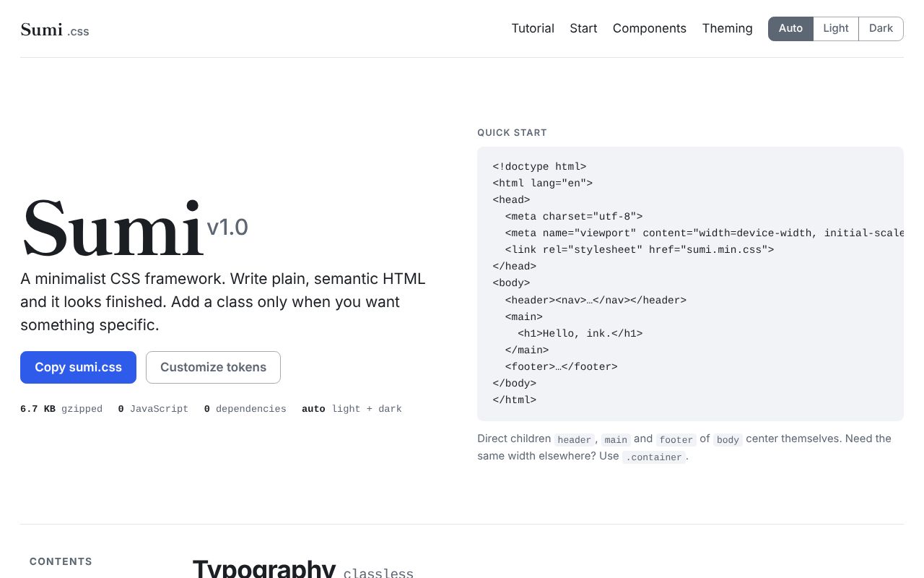Click the "auto light + dark" stat
This screenshot has height=578, width=924.
click(352, 409)
